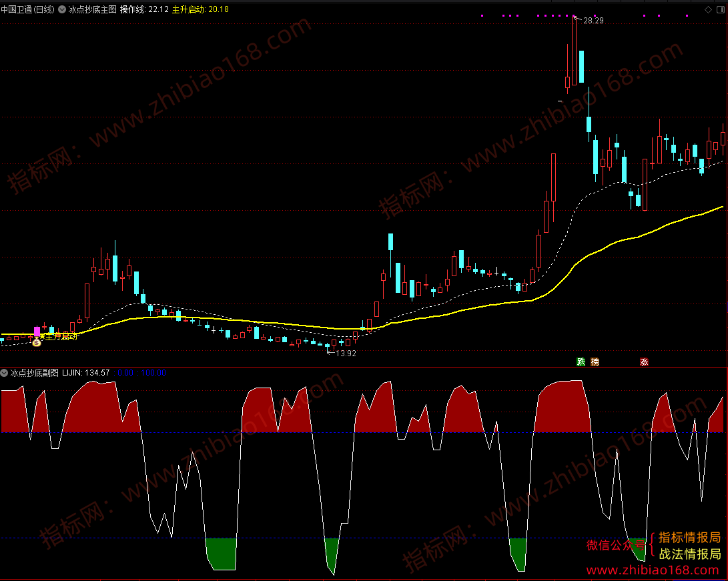Click the orange 榜 event marker icon

(595, 362)
